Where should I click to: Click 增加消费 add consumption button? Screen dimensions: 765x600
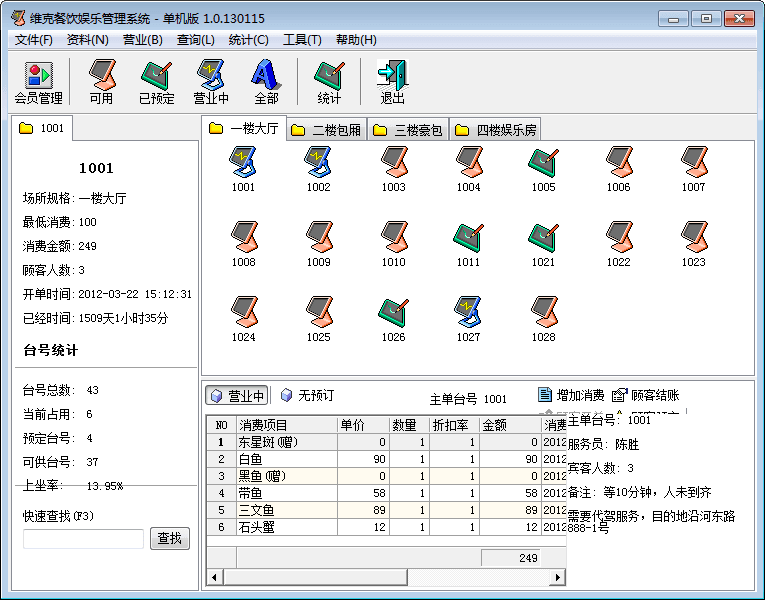570,395
